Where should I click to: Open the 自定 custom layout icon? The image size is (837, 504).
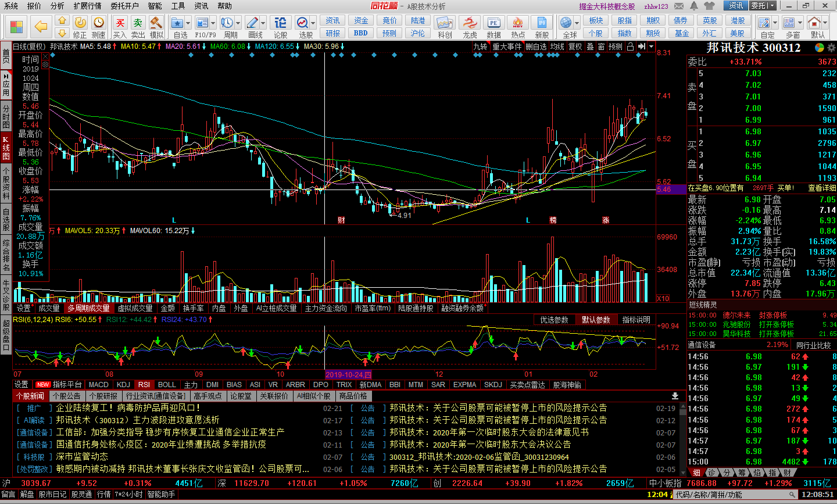764,22
